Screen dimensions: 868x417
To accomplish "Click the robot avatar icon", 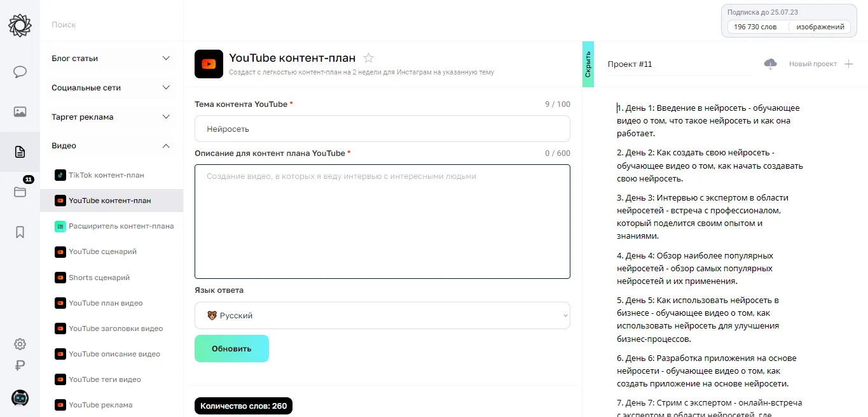I will click(20, 398).
